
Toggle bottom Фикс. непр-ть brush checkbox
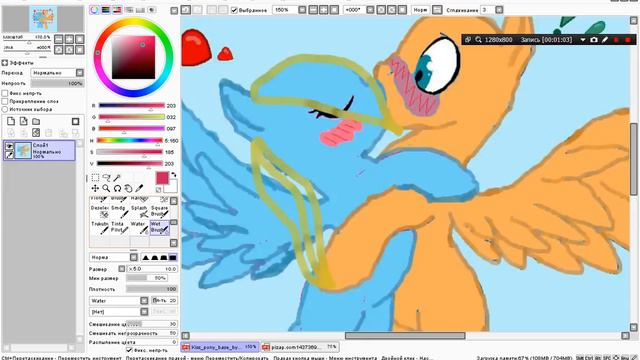[x=129, y=350]
